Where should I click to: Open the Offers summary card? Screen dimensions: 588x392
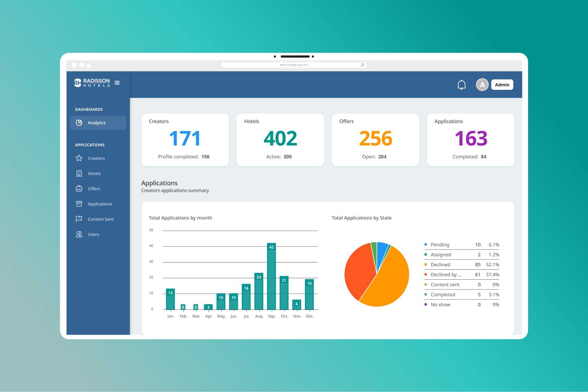coord(375,140)
